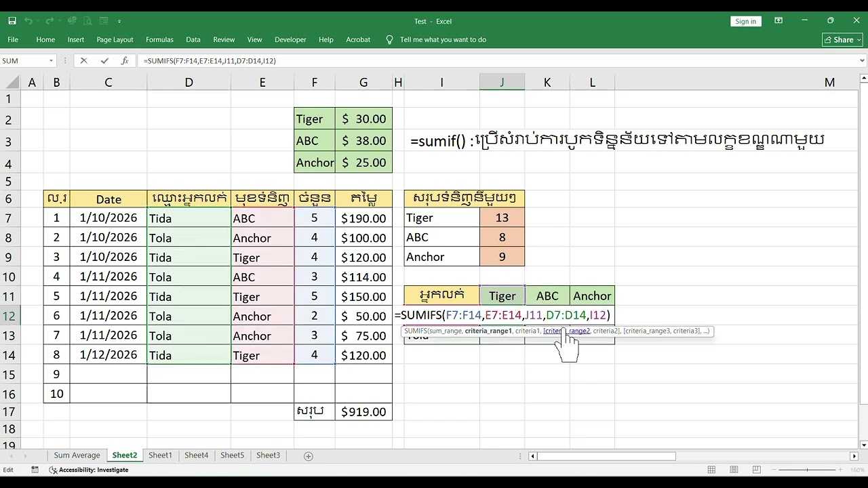Switch to the Insert ribbon tab
This screenshot has height=488, width=868.
click(x=76, y=39)
